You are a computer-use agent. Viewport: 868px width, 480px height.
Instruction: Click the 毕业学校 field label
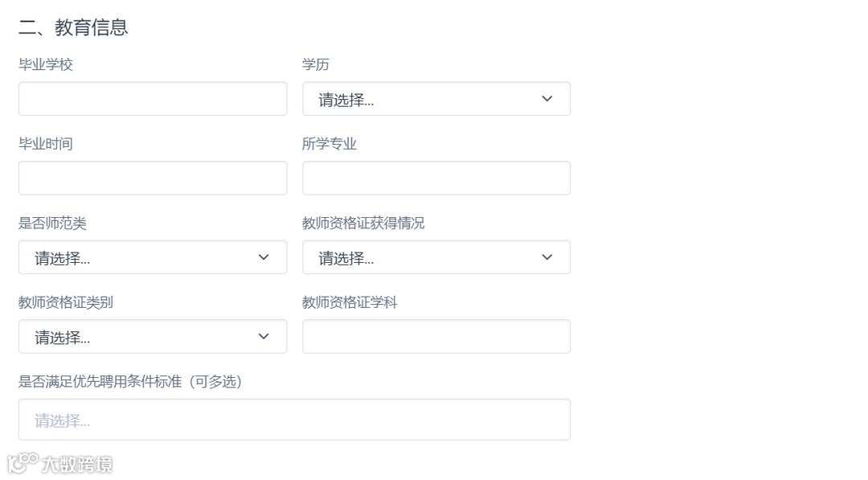46,64
